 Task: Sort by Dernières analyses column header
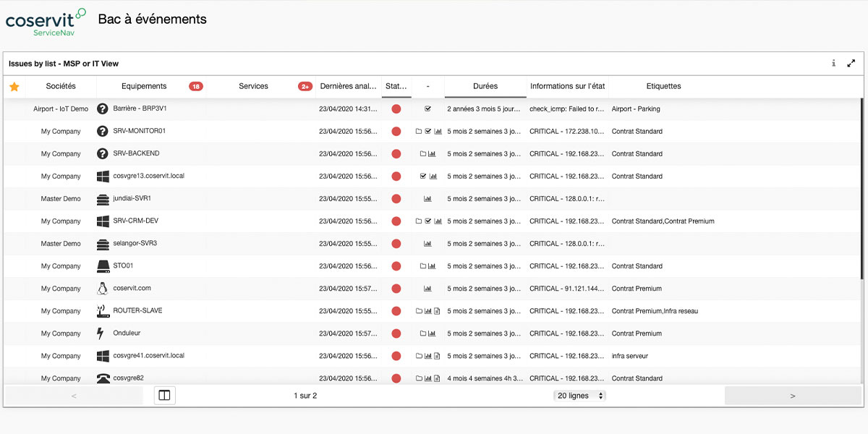click(348, 86)
